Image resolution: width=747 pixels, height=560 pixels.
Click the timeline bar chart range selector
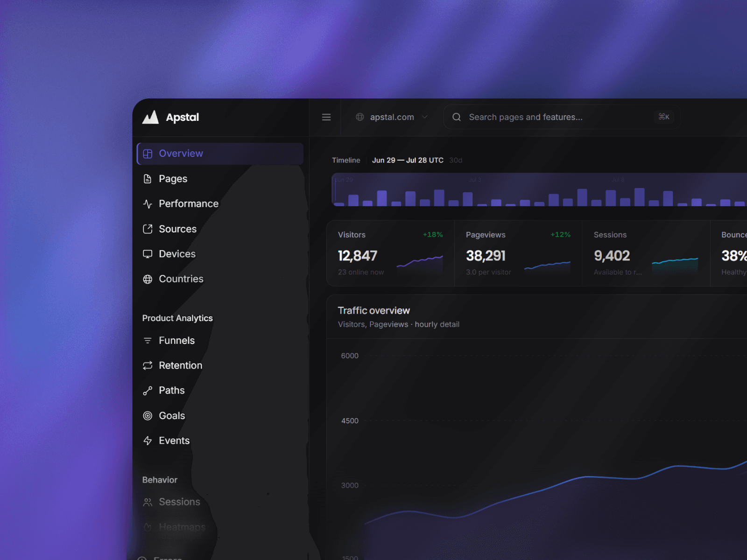click(539, 190)
